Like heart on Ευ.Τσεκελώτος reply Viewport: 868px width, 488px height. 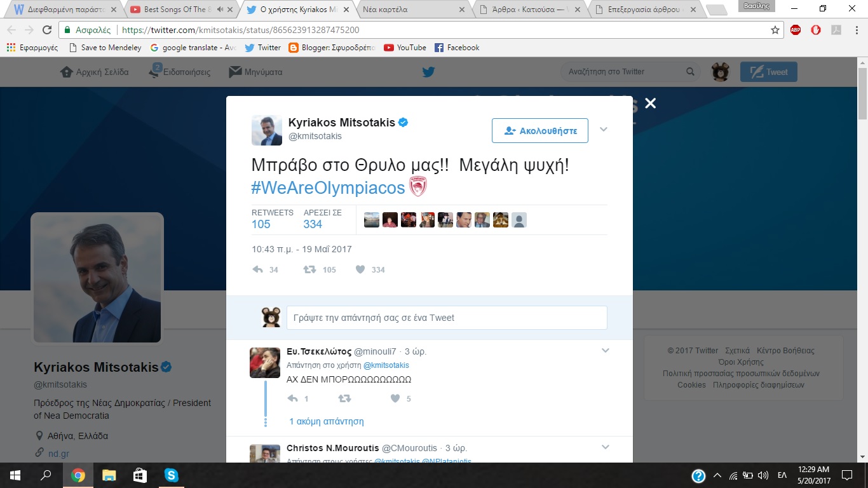395,398
